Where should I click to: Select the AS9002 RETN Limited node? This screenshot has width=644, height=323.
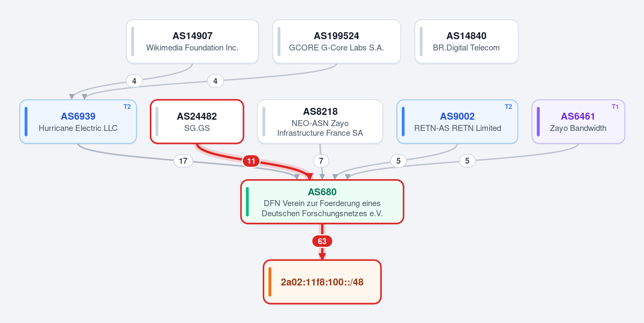pyautogui.click(x=457, y=122)
